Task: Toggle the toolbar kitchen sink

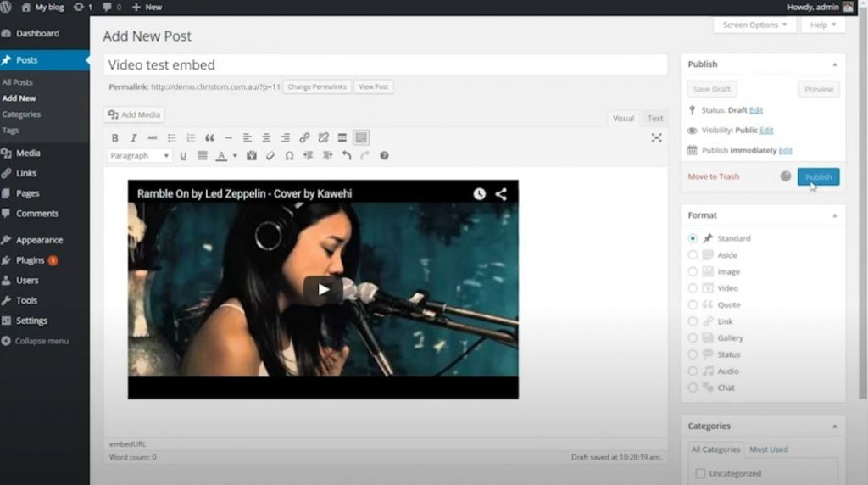Action: [x=361, y=138]
